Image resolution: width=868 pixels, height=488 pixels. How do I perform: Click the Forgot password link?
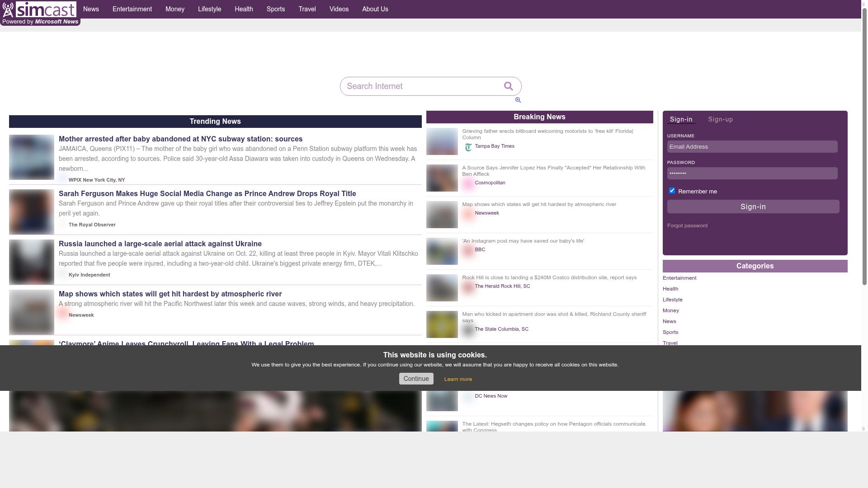687,225
